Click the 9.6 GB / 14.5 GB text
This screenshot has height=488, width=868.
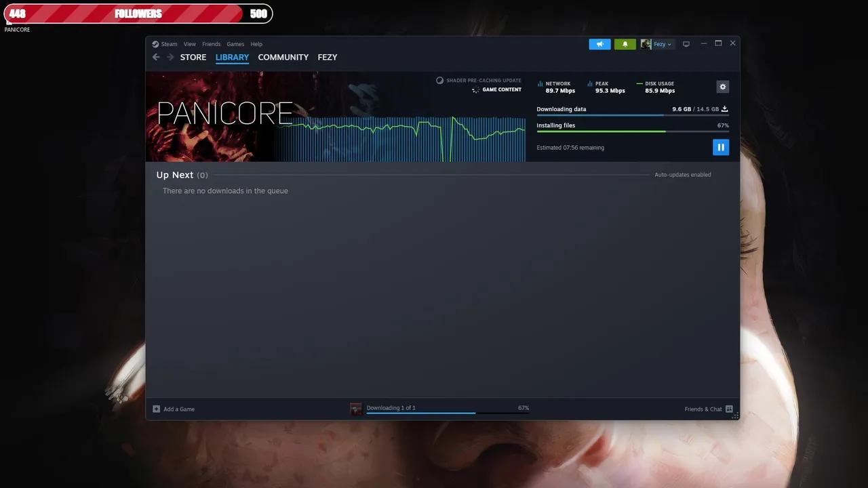[x=696, y=109]
